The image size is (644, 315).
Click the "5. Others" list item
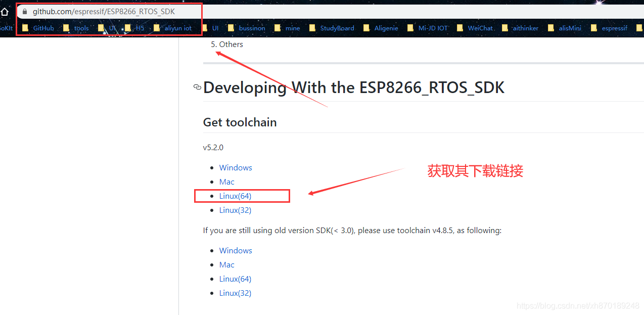pyautogui.click(x=227, y=44)
